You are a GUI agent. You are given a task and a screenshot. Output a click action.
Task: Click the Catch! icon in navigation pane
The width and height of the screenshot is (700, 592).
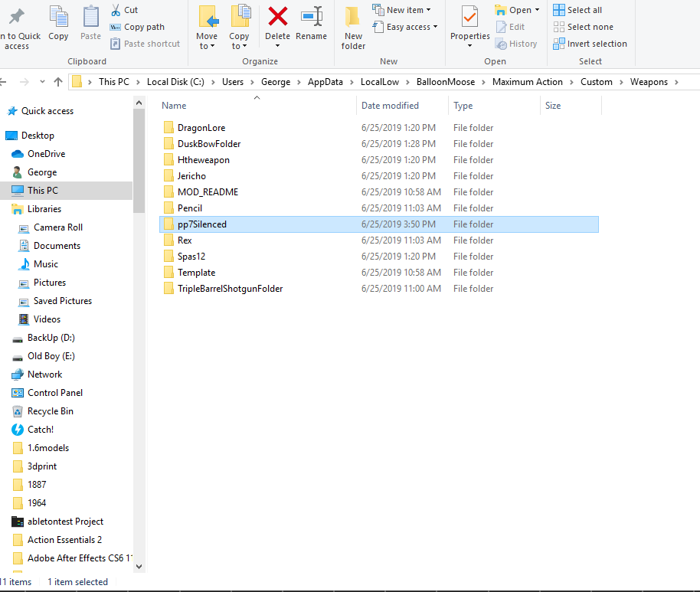[18, 430]
